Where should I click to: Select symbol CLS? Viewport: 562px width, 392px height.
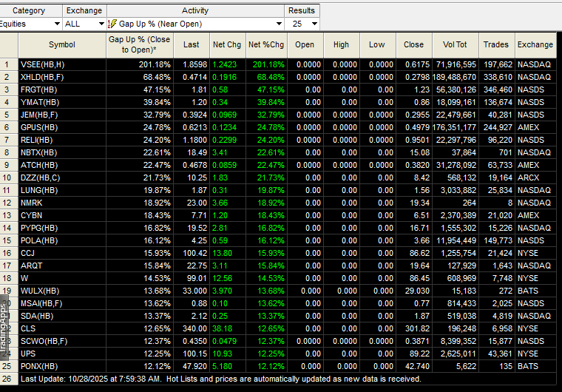[28, 328]
